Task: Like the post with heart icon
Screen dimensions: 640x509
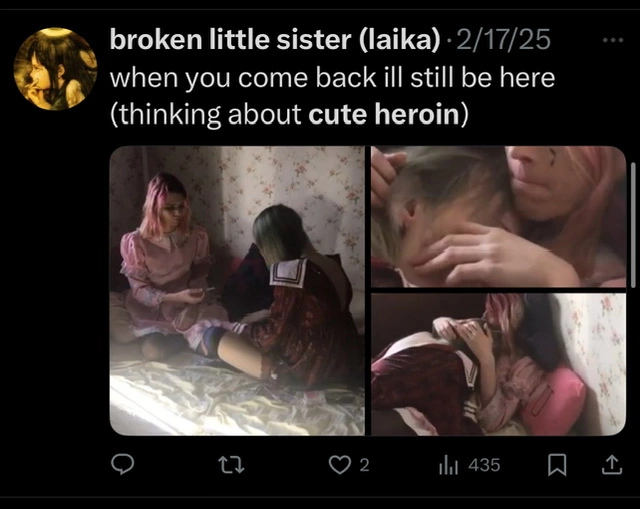Action: (340, 465)
